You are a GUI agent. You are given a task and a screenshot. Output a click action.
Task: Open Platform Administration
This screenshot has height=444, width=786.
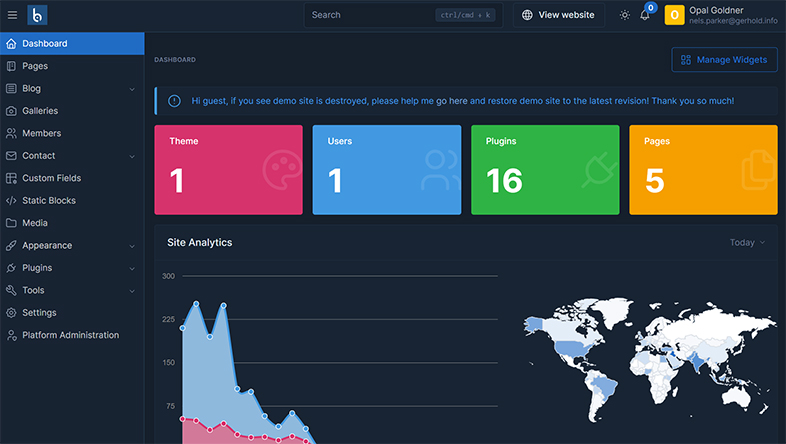(x=72, y=335)
